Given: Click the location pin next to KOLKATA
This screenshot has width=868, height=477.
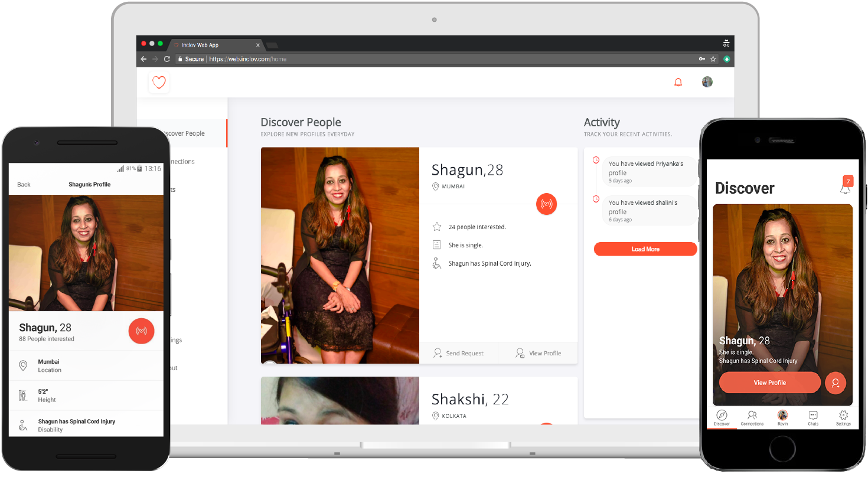Looking at the screenshot, I should pos(436,416).
